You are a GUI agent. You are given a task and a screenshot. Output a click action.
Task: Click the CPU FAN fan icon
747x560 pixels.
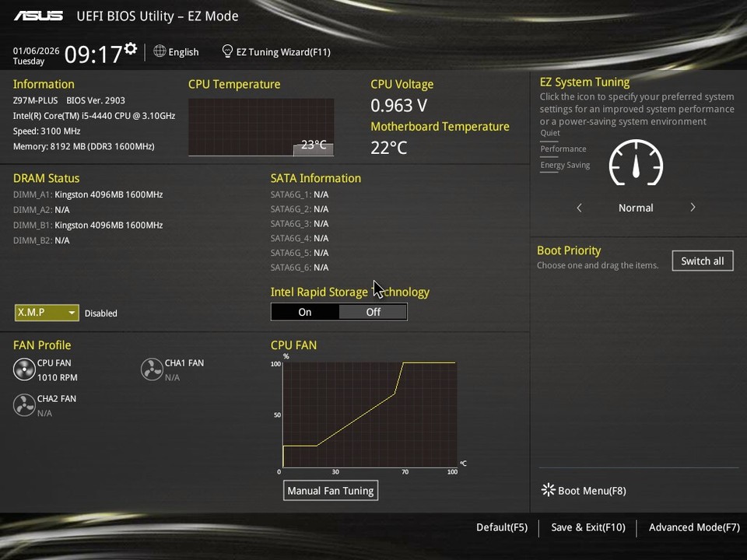point(24,369)
